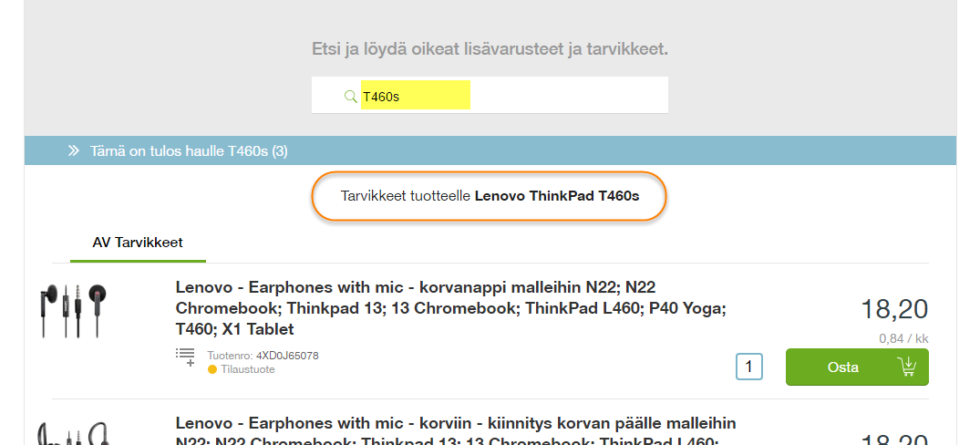
Task: Click the monthly price 0,84 / kk
Action: click(x=903, y=338)
